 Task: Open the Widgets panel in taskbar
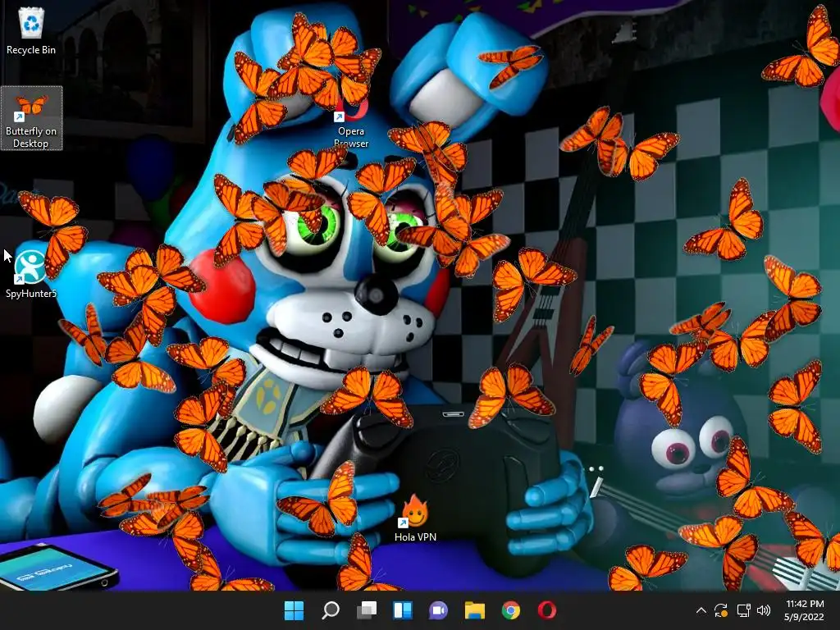402,610
